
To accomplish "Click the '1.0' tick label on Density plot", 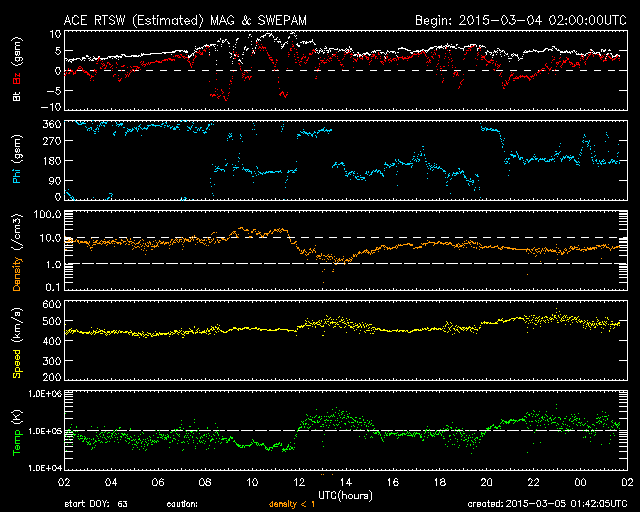I will (53, 265).
